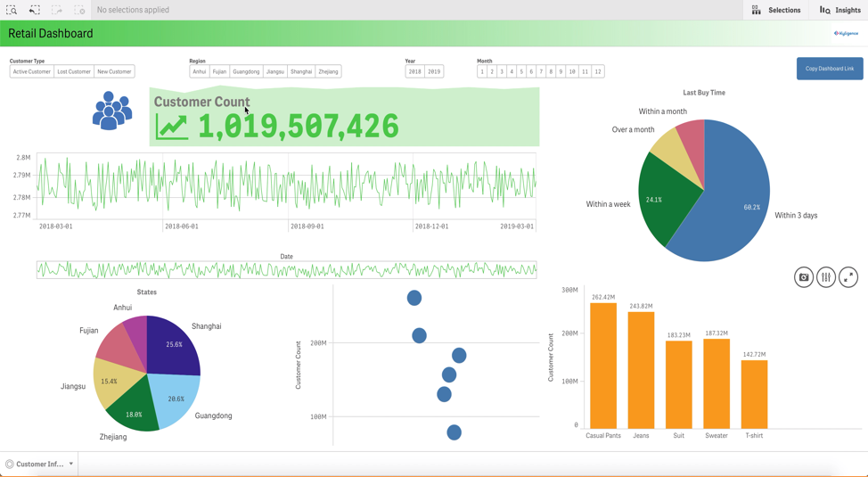The image size is (868, 477).
Task: Click the step forward selection icon
Action: coord(57,10)
